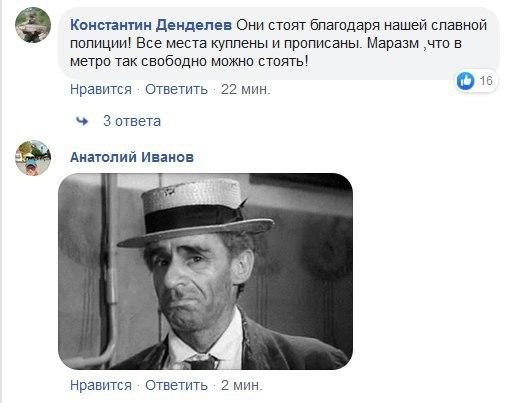
Task: Click the blue thumbs-up reaction icon
Action: (466, 81)
